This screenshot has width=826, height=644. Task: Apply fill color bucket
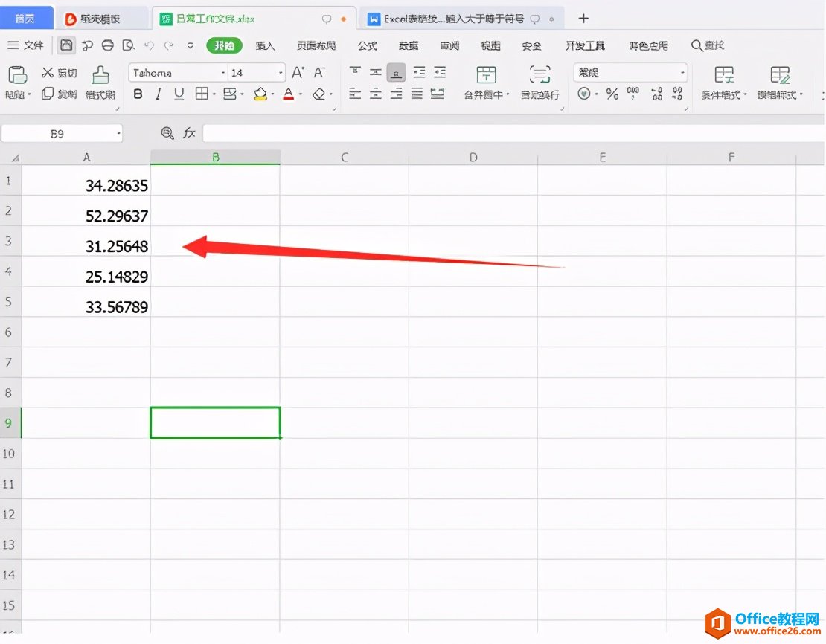pyautogui.click(x=260, y=94)
